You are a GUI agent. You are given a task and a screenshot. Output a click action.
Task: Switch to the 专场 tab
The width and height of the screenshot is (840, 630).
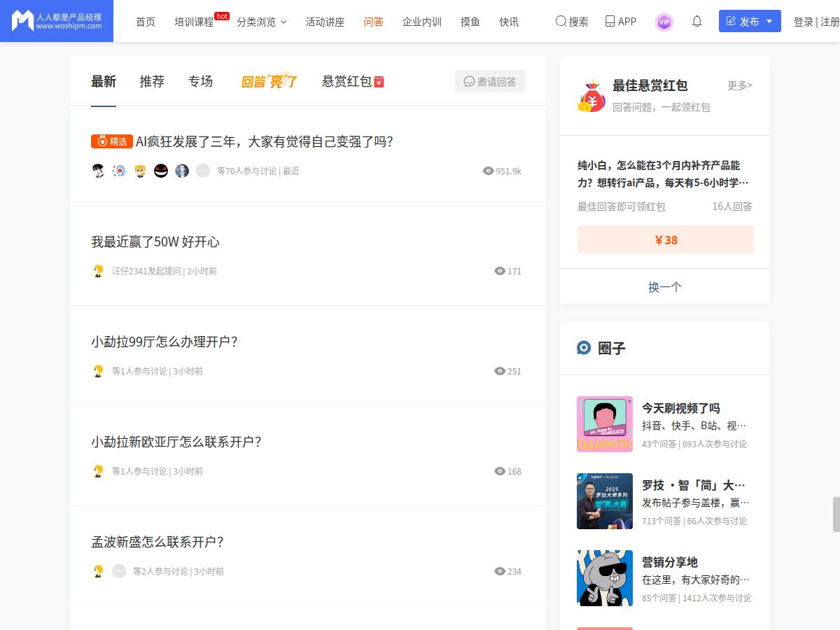click(200, 81)
